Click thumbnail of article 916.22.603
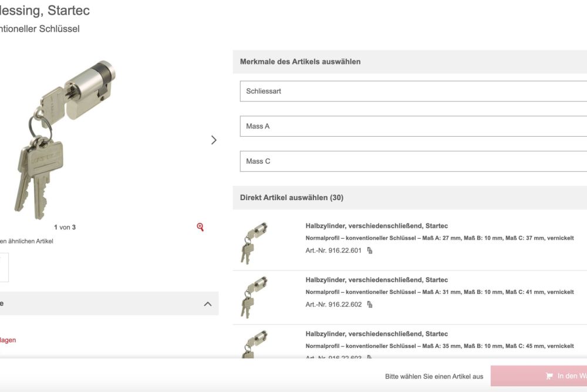 (254, 344)
